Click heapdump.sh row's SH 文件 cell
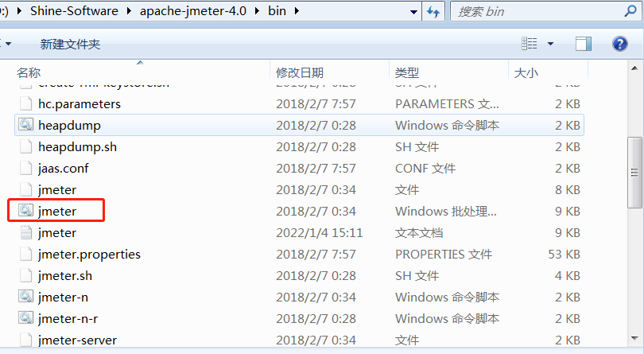Screen dimensions: 644x354 [417, 147]
